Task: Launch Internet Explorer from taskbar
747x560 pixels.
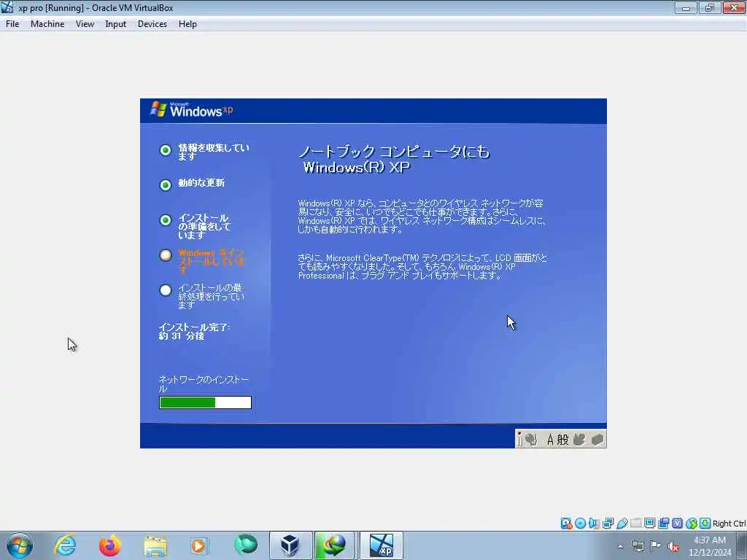Action: (x=65, y=545)
